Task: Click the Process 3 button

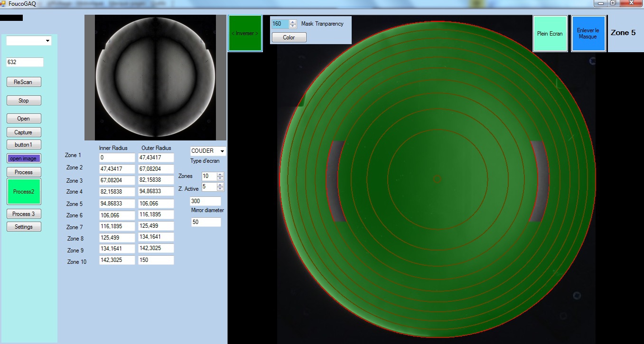Action: (x=24, y=214)
